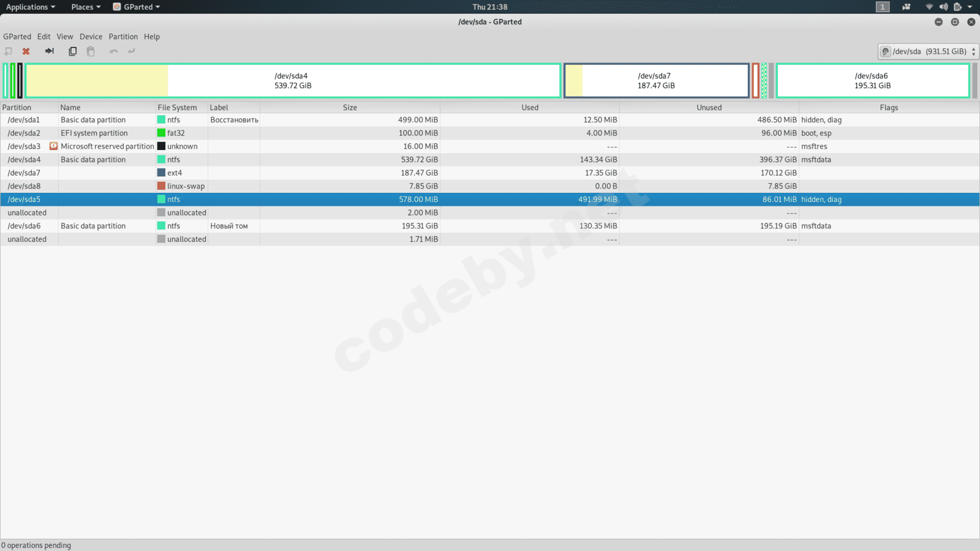This screenshot has width=980, height=551.
Task: Click the Unused column header
Action: click(x=709, y=108)
